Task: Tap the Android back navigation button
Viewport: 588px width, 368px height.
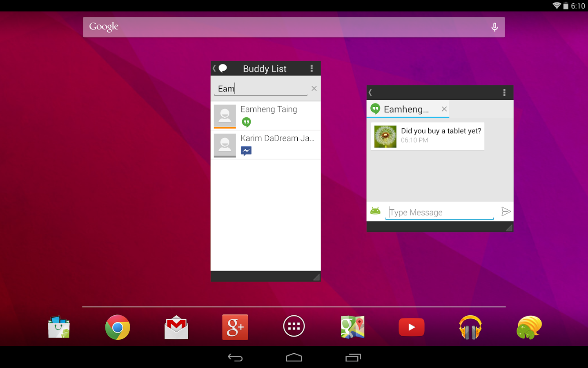Action: point(235,358)
